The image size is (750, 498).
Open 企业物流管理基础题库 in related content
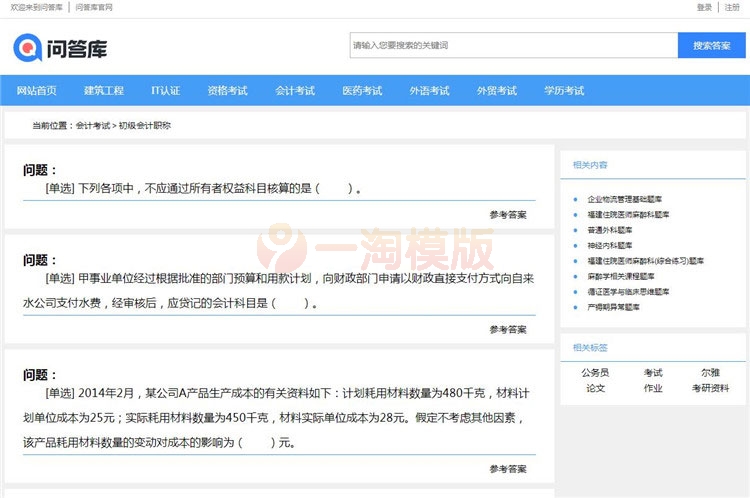[624, 199]
